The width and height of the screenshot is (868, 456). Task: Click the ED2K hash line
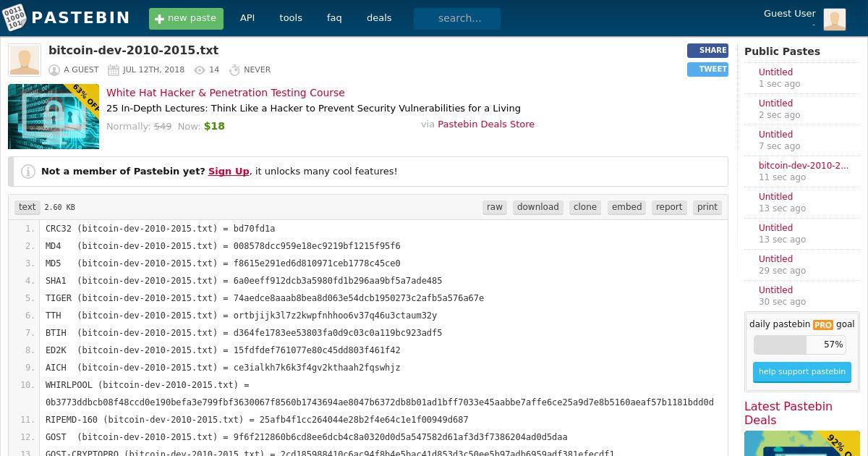[223, 350]
